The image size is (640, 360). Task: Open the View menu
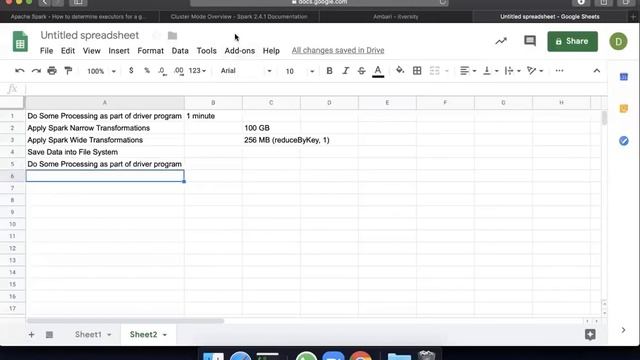91,51
